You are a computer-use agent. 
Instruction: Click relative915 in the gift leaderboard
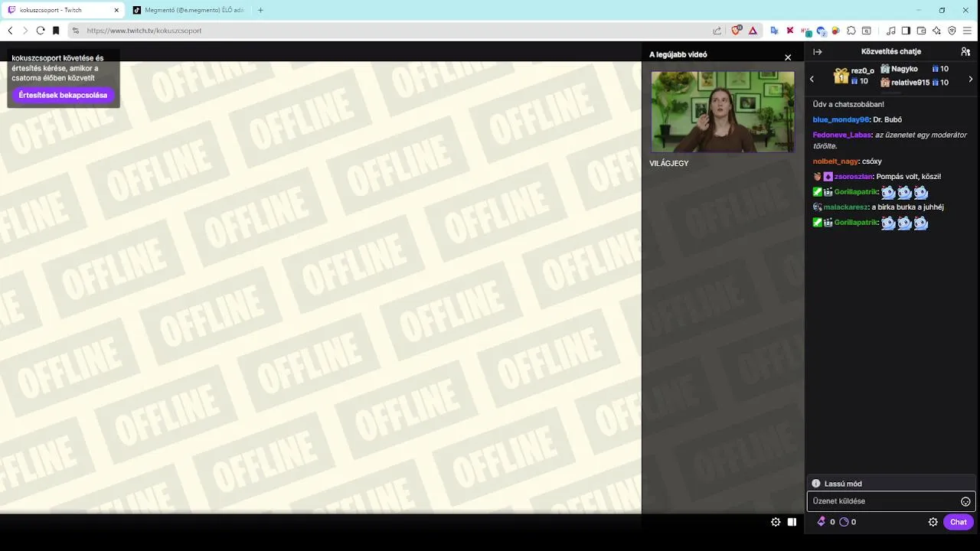[910, 82]
